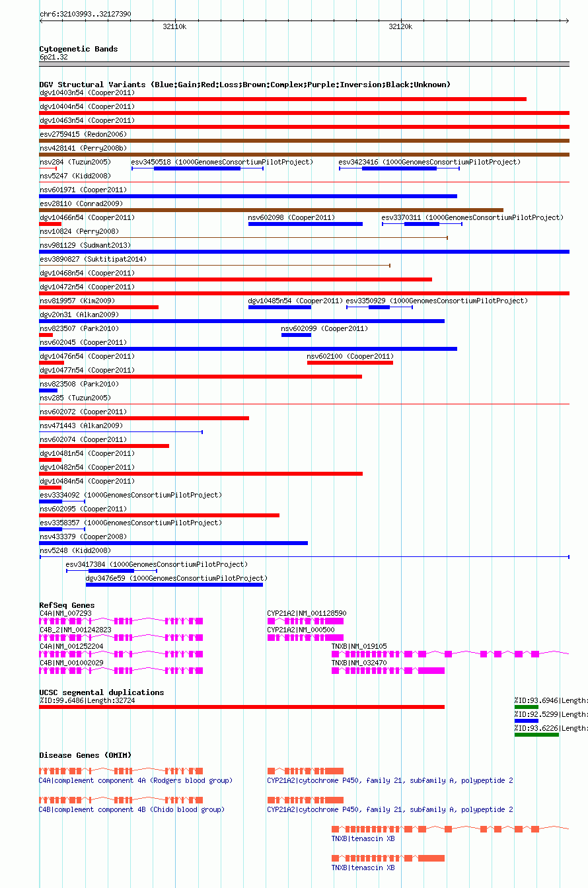Click the nsv823508 (Park2010) label

(79, 384)
